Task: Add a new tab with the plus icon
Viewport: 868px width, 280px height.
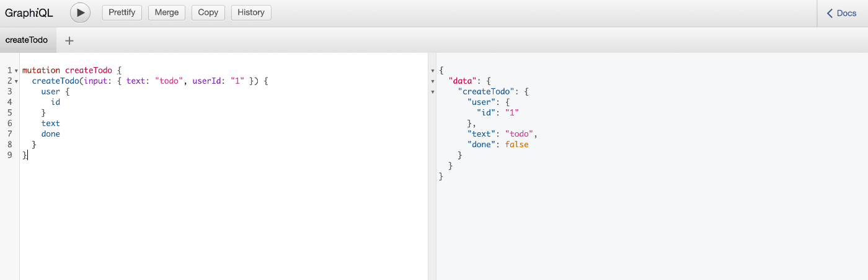Action: point(69,40)
